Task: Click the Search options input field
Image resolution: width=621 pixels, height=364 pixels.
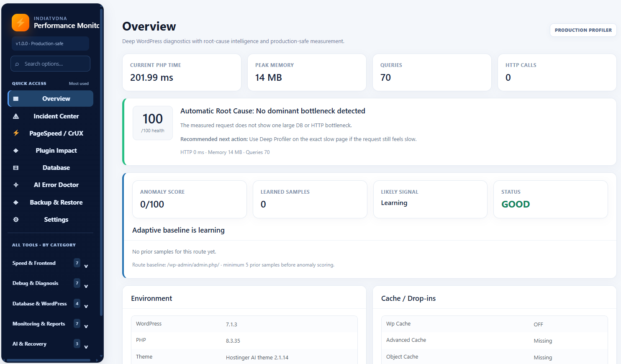Action: [50, 64]
